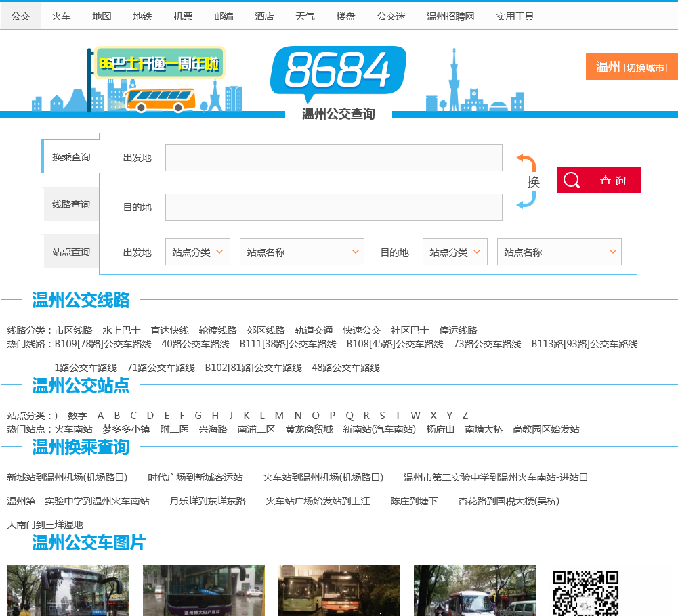Viewport: 678px width, 616px height.
Task: Switch to the 换乘查询 tab
Action: point(71,157)
